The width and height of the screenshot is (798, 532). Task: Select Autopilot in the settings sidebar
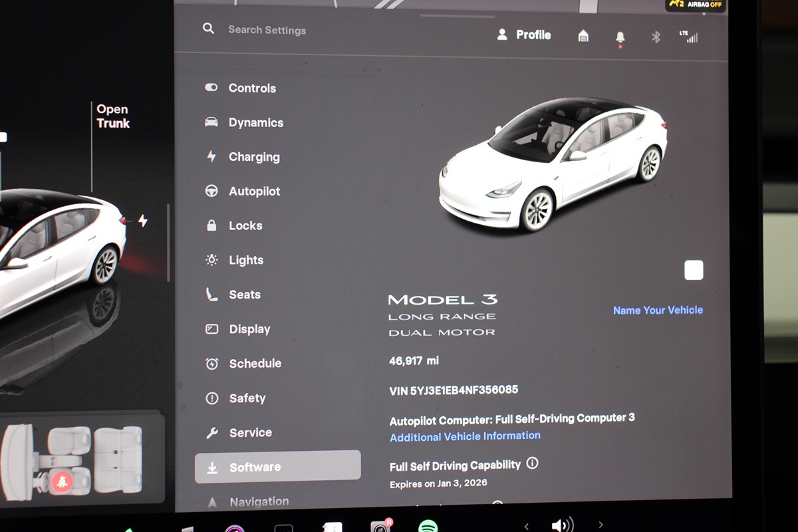[x=254, y=192]
